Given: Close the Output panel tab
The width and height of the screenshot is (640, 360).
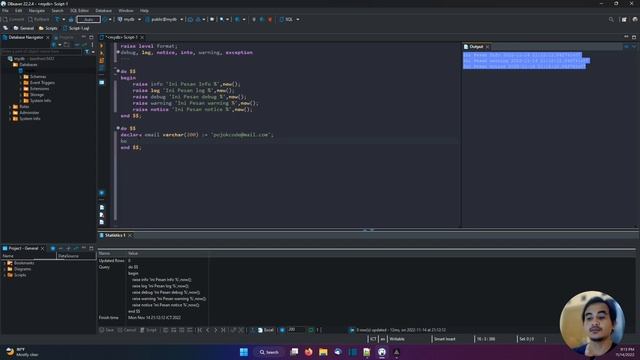Looking at the screenshot, I should pyautogui.click(x=487, y=47).
